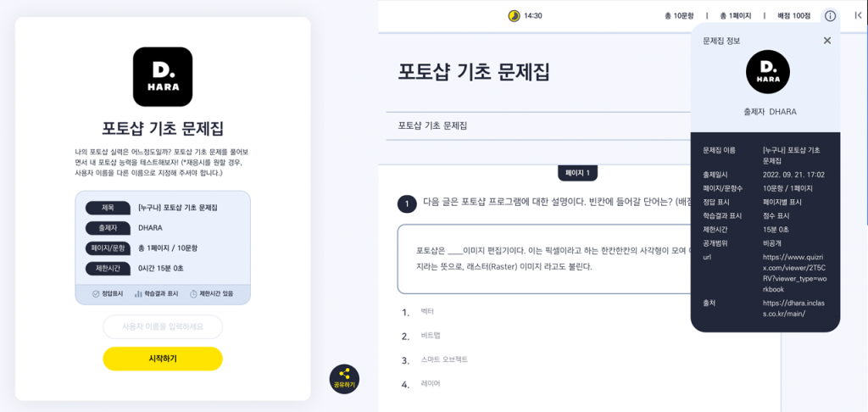Open the dhara.inclass.co.kr source link
Viewport: 868px width, 412px height.
pos(793,308)
